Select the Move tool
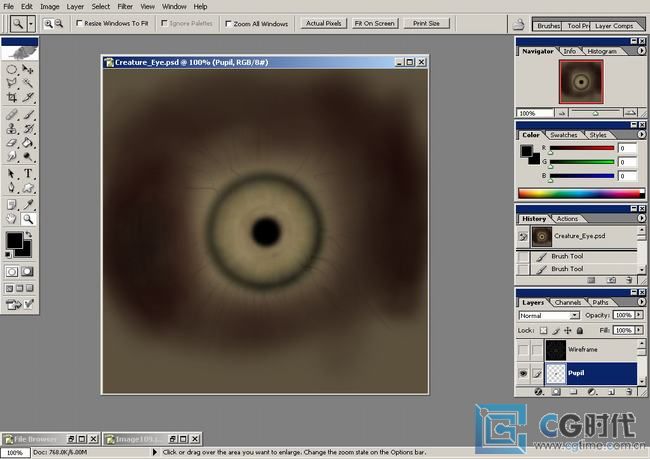Image resolution: width=650 pixels, height=459 pixels. 28,69
